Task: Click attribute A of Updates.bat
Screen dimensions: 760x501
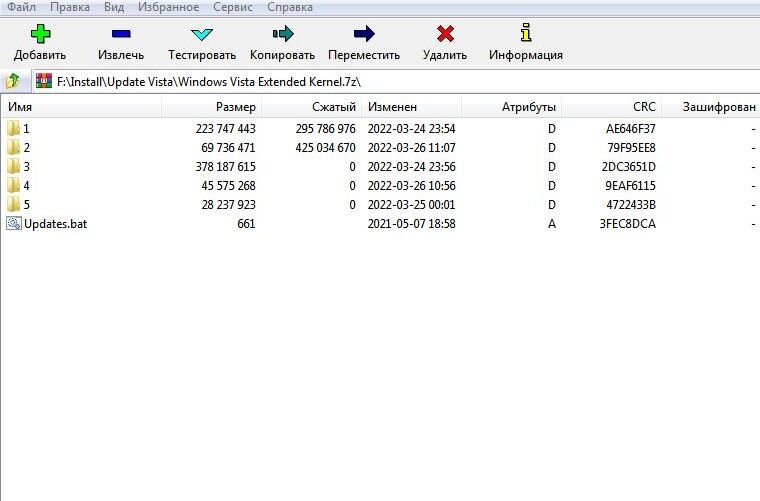Action: click(552, 223)
